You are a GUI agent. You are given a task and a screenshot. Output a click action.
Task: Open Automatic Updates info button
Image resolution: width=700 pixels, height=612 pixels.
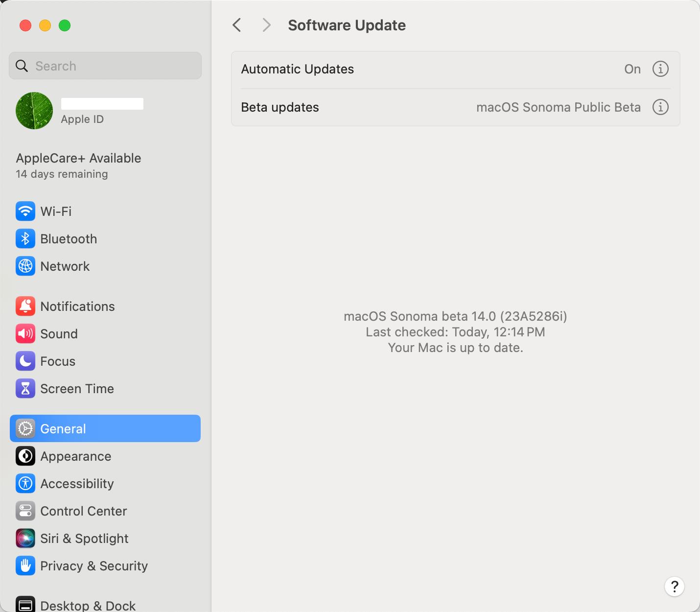[x=660, y=69]
